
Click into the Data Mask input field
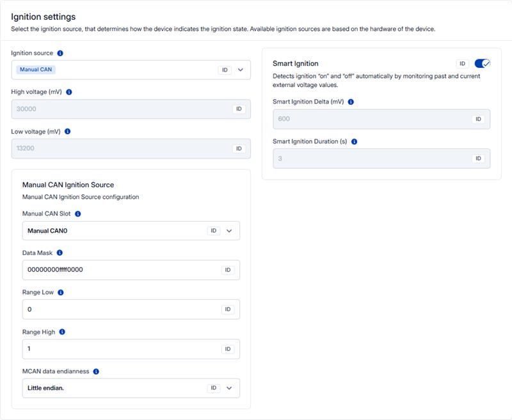coord(115,270)
